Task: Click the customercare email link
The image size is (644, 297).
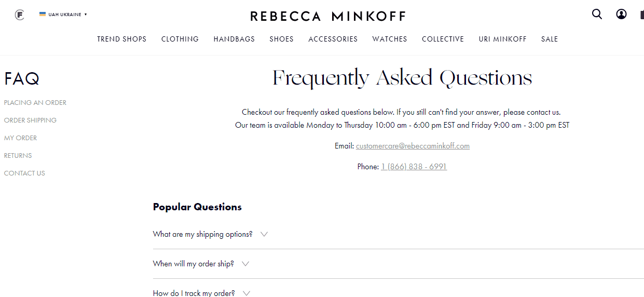Action: (x=413, y=146)
